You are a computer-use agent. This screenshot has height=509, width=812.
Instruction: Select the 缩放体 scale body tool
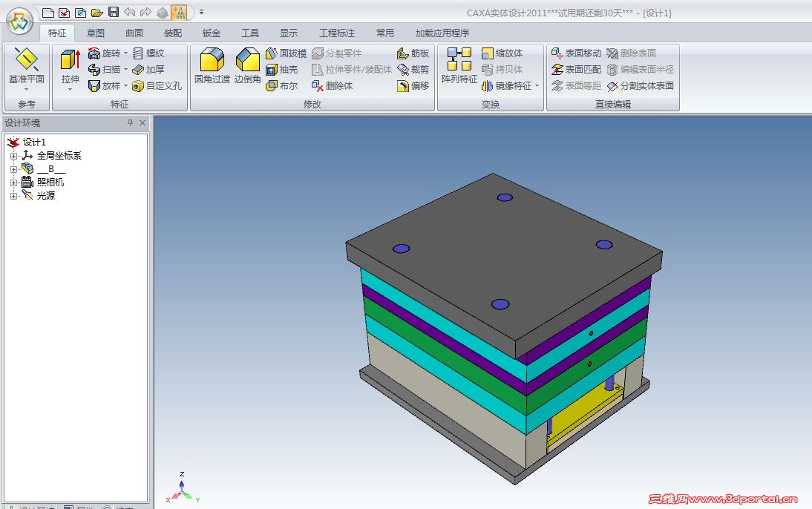(x=502, y=53)
